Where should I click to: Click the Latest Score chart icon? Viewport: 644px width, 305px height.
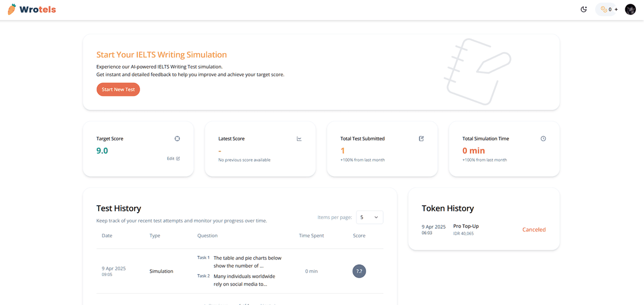(299, 139)
